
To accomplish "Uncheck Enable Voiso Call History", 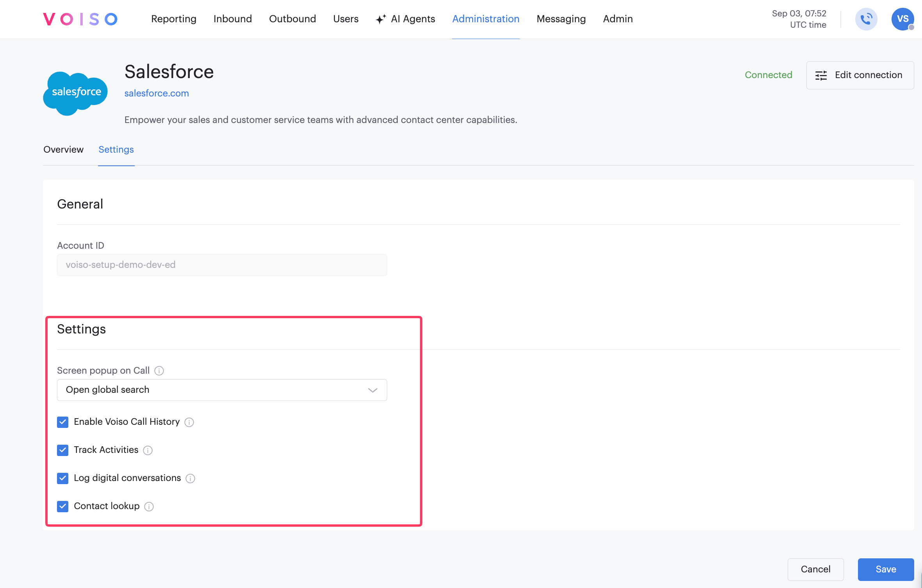I will 63,422.
